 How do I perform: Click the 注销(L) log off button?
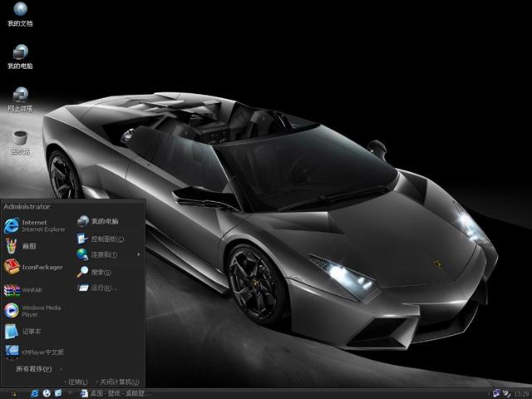click(x=76, y=382)
